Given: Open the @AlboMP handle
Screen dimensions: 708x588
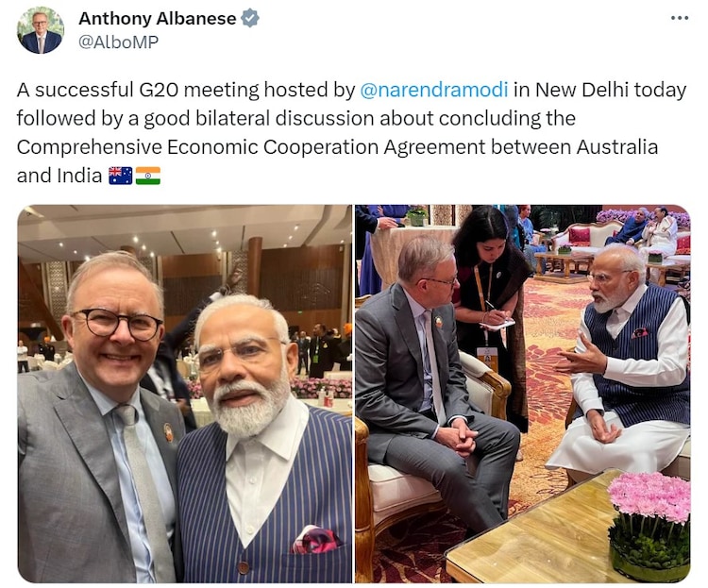Looking at the screenshot, I should click(x=118, y=42).
